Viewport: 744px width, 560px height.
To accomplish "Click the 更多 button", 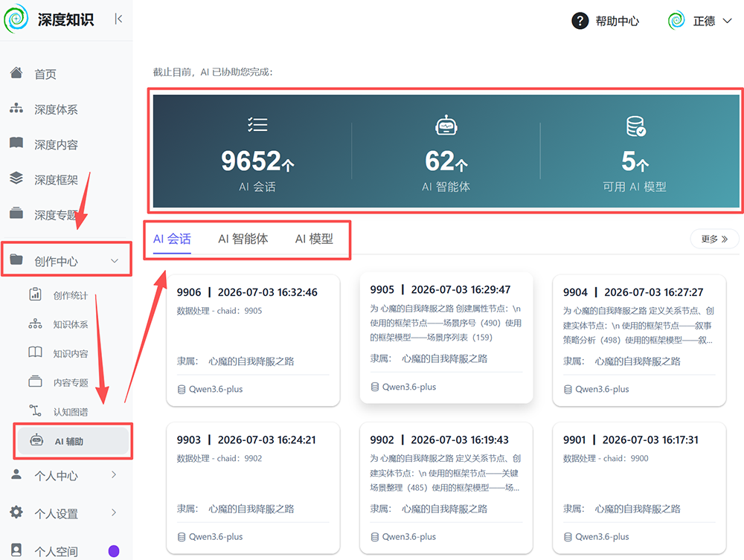I will (x=714, y=239).
